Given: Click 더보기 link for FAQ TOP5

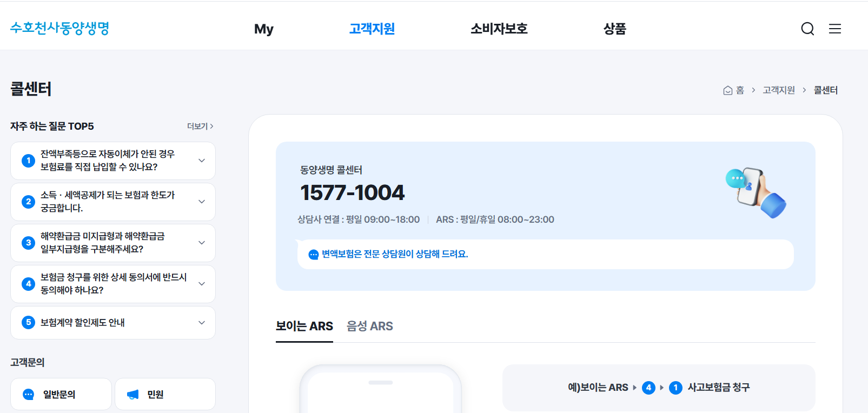Looking at the screenshot, I should click(200, 126).
